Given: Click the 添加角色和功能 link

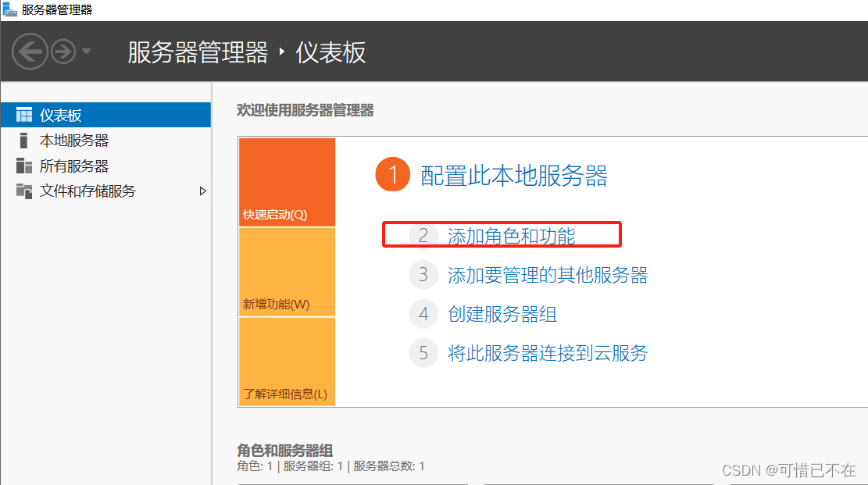Looking at the screenshot, I should [512, 236].
